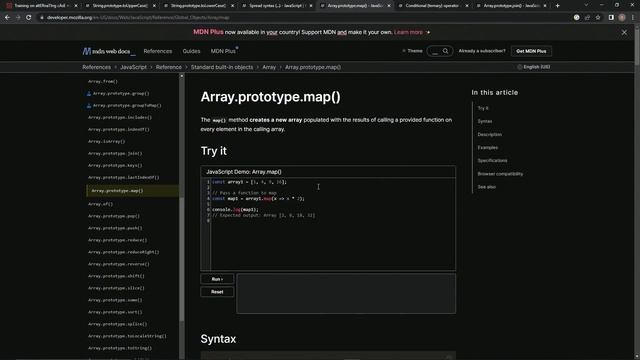Viewport: 640px width, 360px height.
Task: Open Array.of() in the sidebar
Action: click(100, 204)
